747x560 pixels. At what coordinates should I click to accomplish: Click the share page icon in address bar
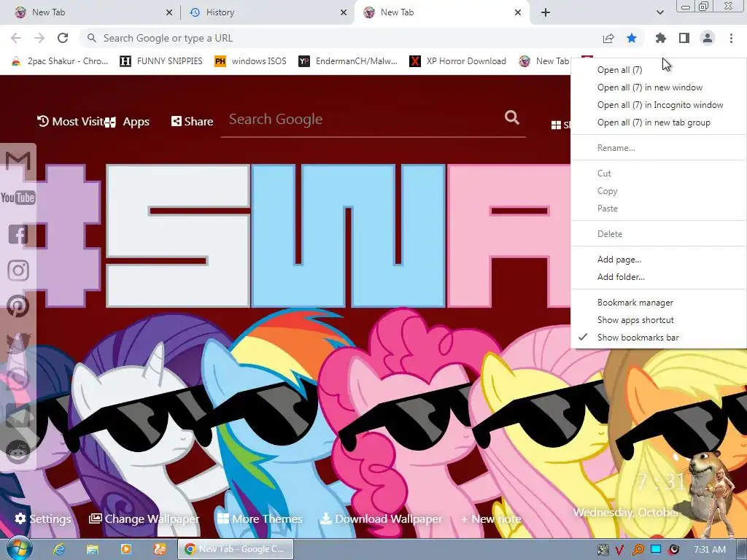pyautogui.click(x=608, y=38)
